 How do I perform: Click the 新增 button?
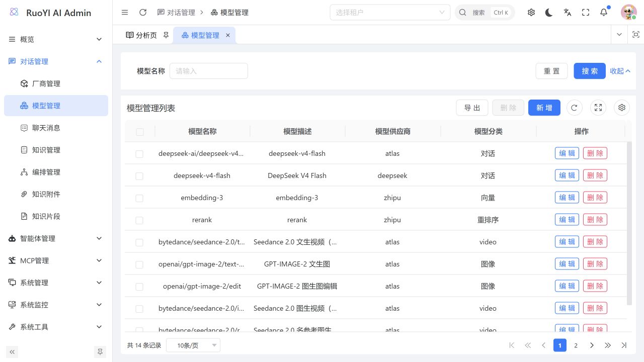(x=544, y=108)
